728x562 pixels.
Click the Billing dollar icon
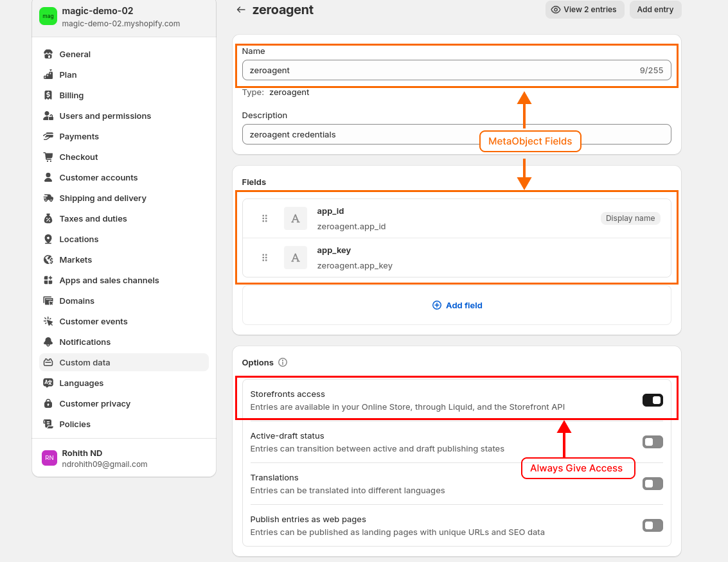click(x=48, y=95)
